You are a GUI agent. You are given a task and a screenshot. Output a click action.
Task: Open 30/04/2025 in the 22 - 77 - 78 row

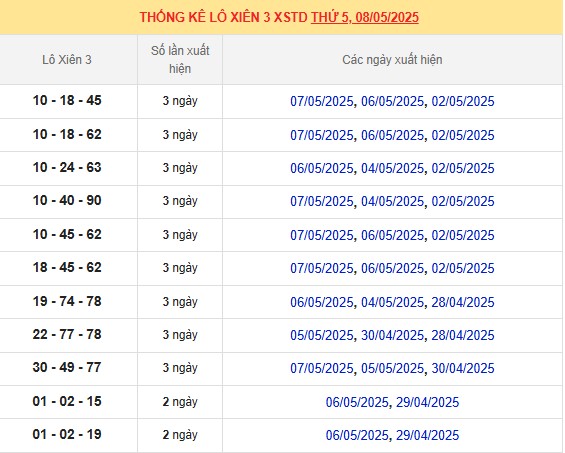[392, 336]
